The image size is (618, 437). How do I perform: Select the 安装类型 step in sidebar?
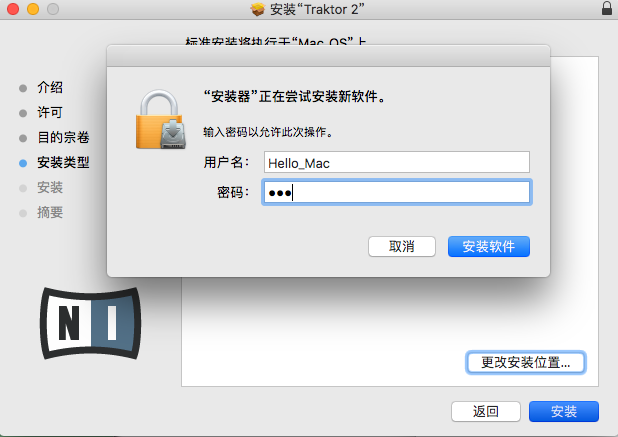(x=63, y=162)
